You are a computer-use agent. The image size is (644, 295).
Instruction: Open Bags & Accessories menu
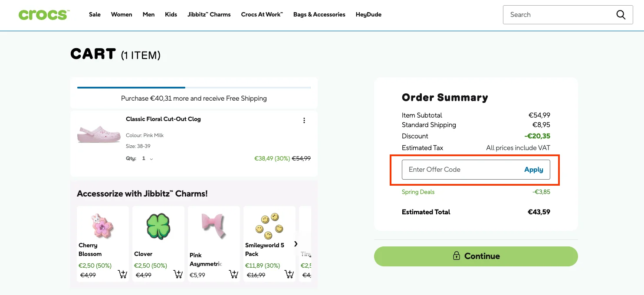point(319,14)
